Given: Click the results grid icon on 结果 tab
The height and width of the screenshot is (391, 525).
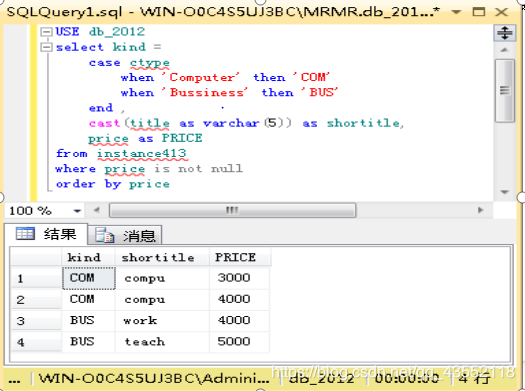Looking at the screenshot, I should (25, 234).
